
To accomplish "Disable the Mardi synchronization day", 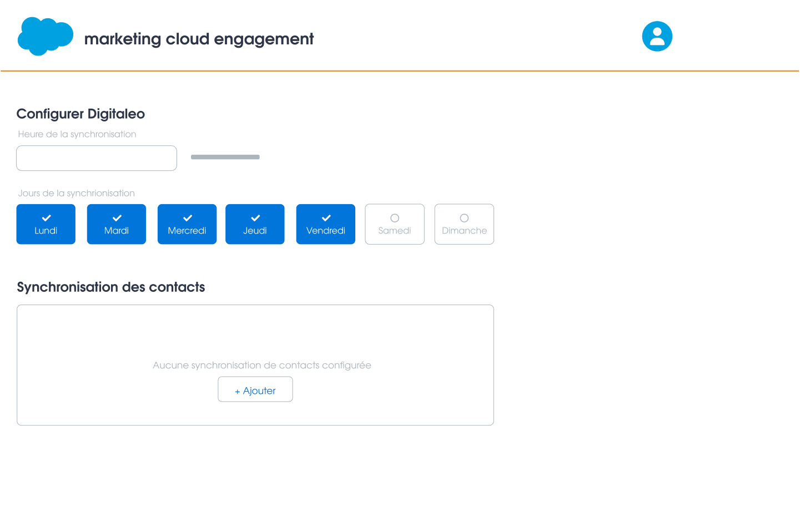I will (116, 224).
